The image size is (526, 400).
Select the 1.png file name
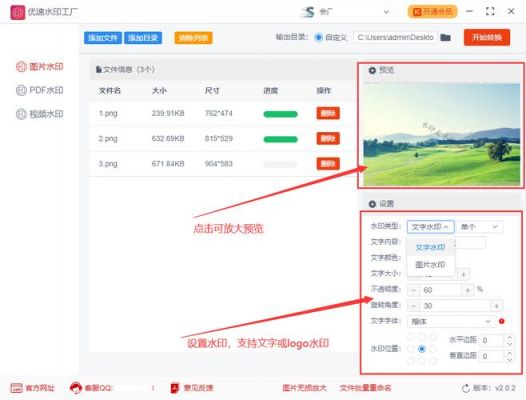coord(108,113)
